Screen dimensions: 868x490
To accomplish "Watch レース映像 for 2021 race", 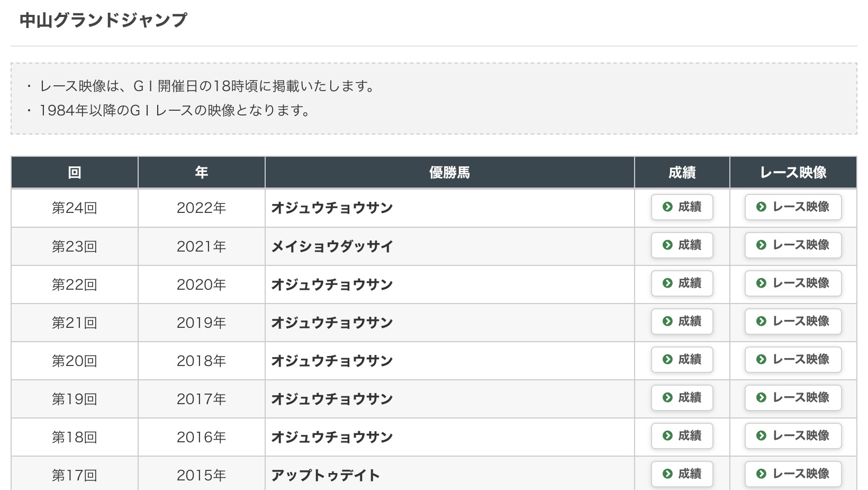I will 793,245.
